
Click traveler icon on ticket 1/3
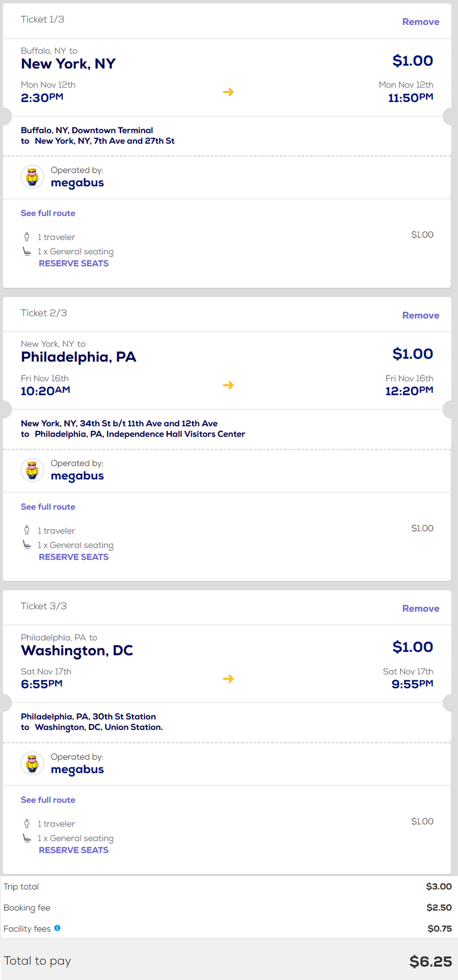(27, 237)
